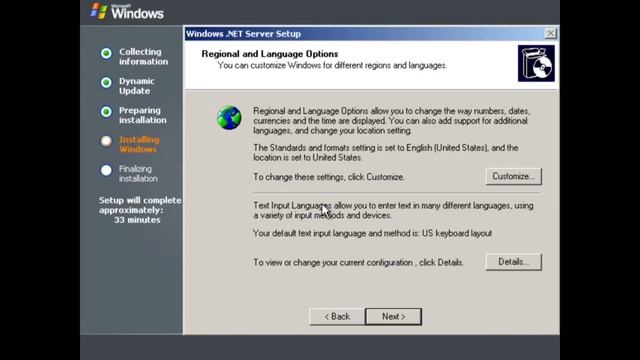This screenshot has height=360, width=640.
Task: Click the Preparing installation step indicator
Action: (x=106, y=111)
